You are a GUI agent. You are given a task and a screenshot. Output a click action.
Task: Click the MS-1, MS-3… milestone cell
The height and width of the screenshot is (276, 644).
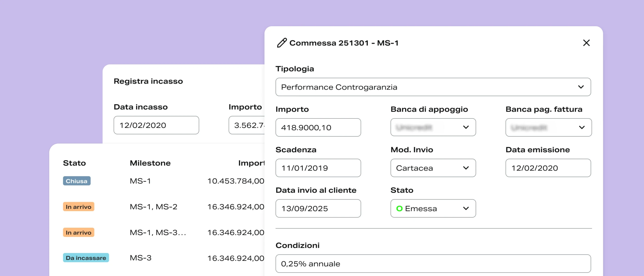(158, 232)
